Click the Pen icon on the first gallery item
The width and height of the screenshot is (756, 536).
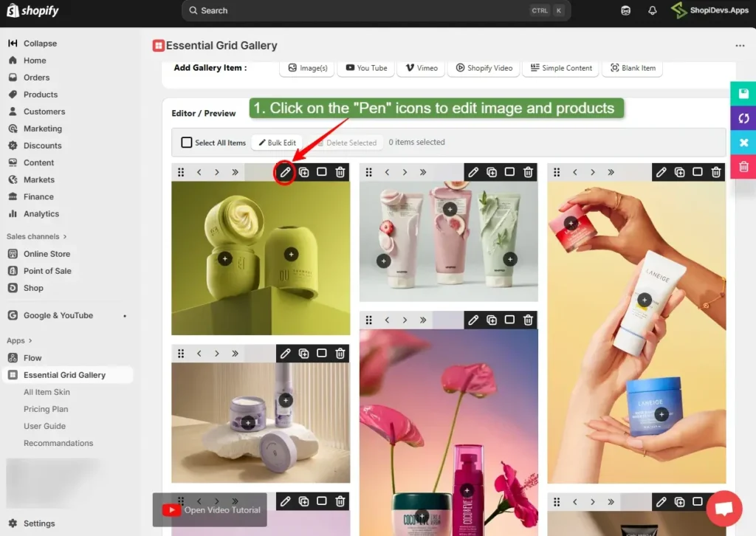(284, 171)
